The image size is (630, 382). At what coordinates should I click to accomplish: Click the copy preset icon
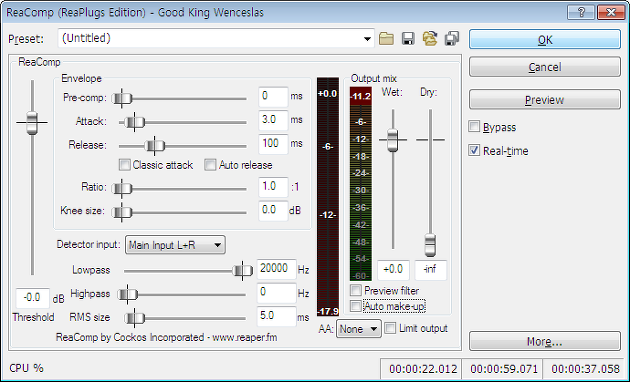coord(452,39)
